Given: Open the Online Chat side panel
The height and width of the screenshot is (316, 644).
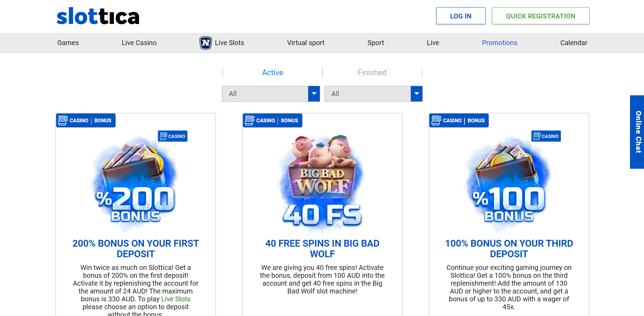Looking at the screenshot, I should (x=638, y=132).
